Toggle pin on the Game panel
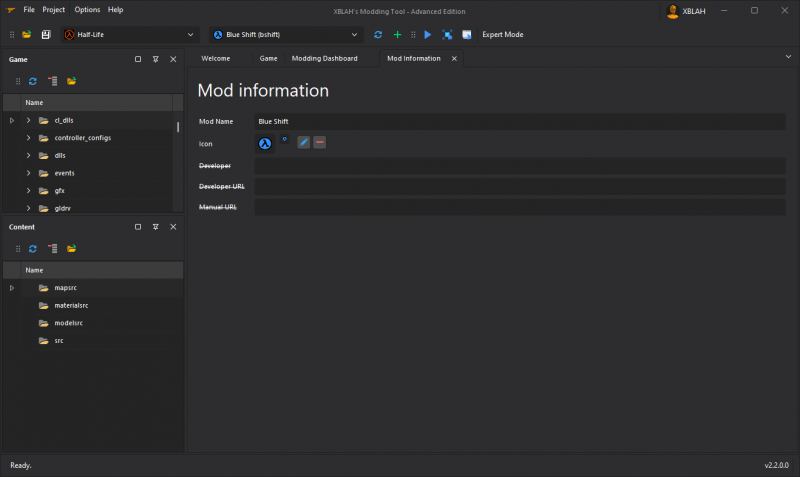 click(156, 59)
